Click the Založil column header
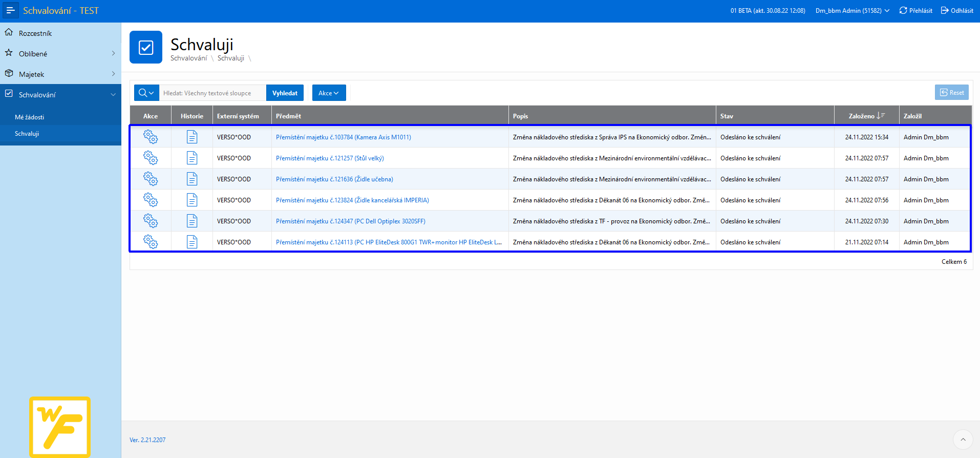This screenshot has width=980, height=458. point(935,116)
